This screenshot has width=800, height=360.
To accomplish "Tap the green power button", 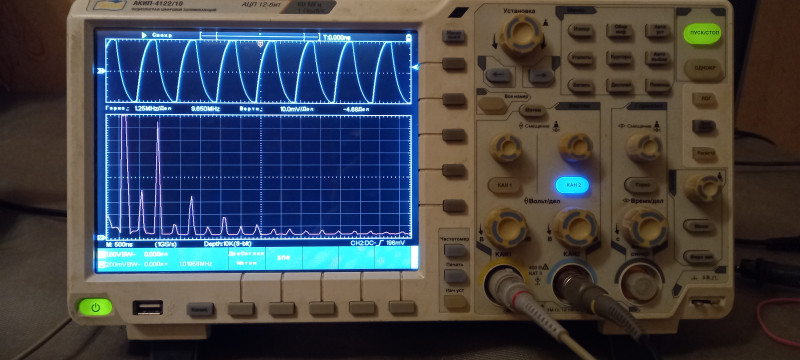I will pyautogui.click(x=95, y=307).
